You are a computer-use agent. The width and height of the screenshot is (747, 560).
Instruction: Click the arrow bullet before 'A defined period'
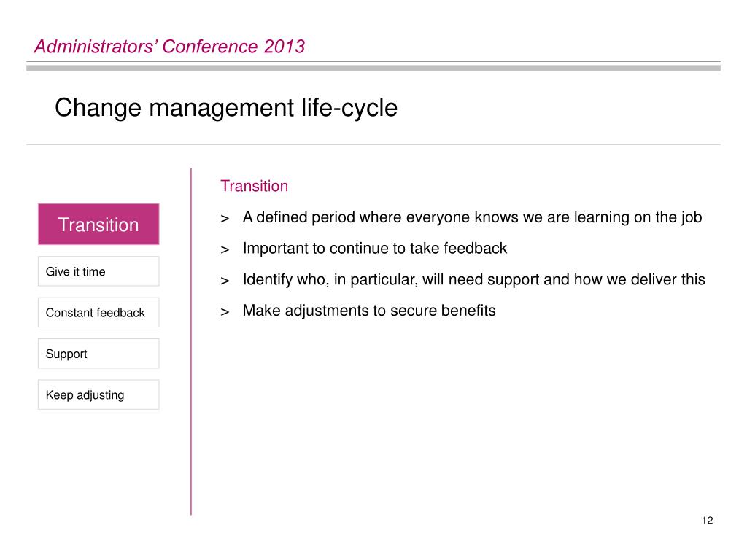(225, 219)
